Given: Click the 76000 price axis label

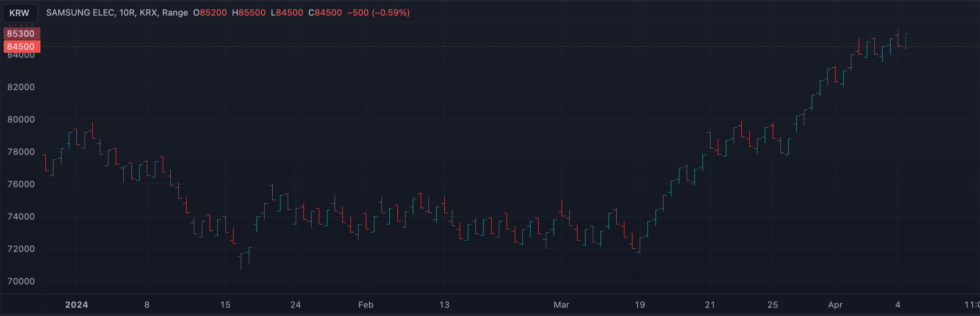Looking at the screenshot, I should 21,184.
